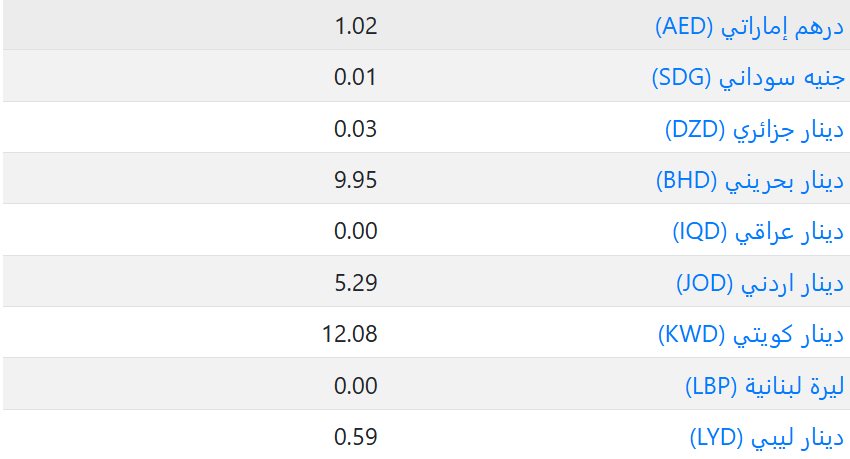This screenshot has width=850, height=459.
Task: Open the درهم إماراتي (AED) currency link
Action: coord(750,27)
